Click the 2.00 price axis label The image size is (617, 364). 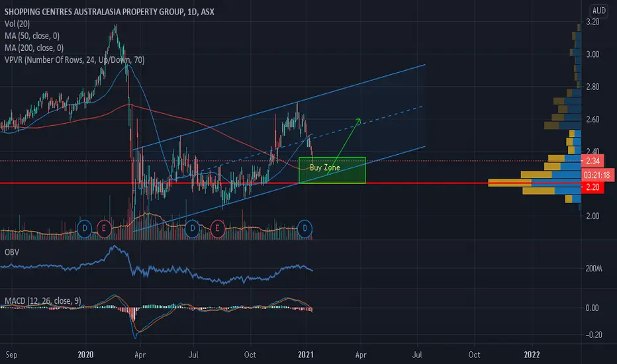click(x=593, y=216)
